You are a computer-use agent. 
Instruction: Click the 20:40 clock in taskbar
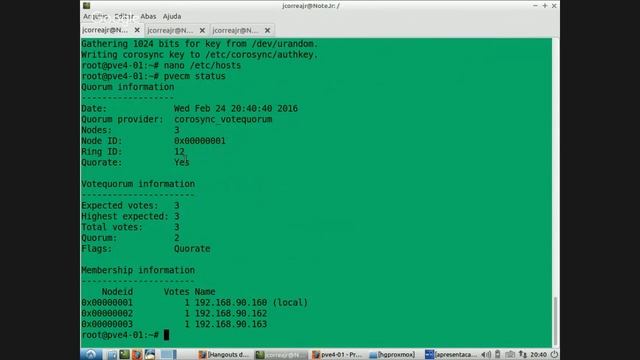tap(538, 355)
